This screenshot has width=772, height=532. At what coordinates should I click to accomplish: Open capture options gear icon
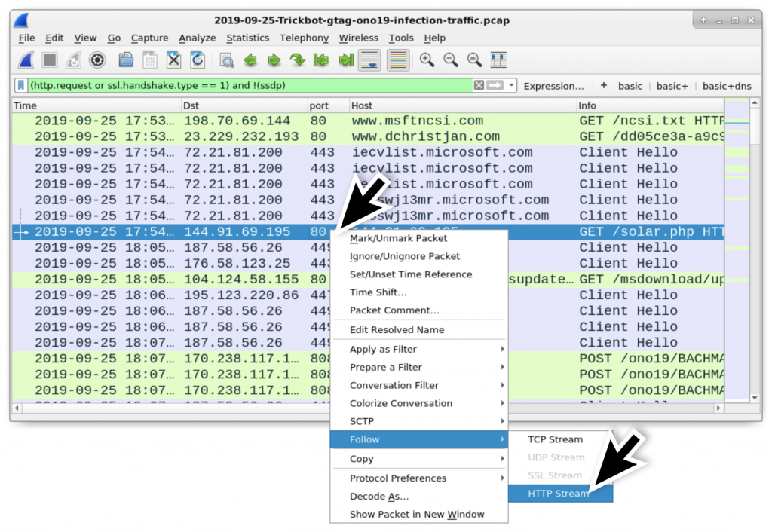(x=97, y=60)
